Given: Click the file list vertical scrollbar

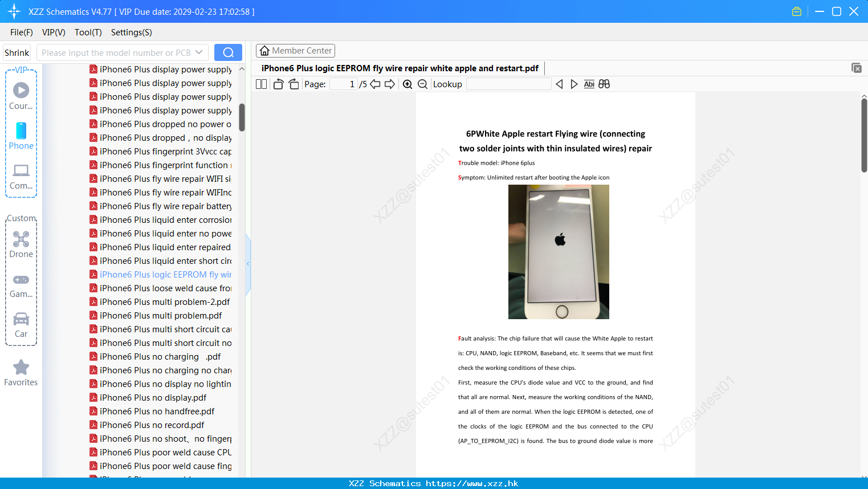Looking at the screenshot, I should 242,117.
